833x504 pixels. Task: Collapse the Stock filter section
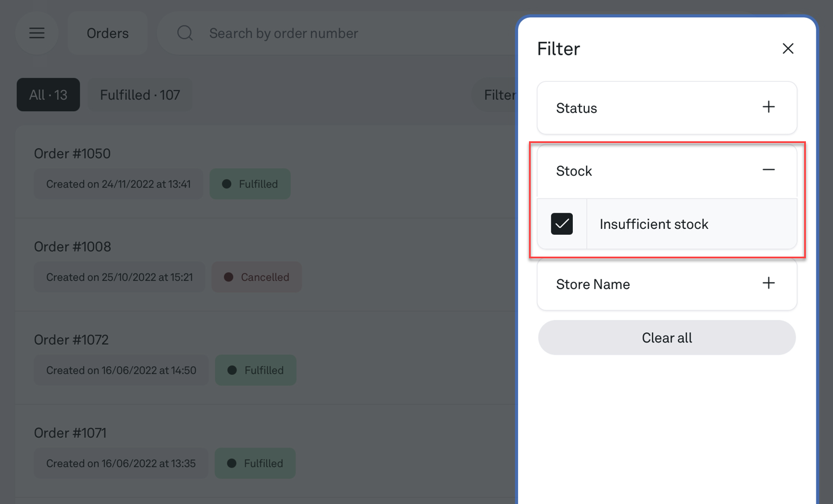(x=768, y=170)
